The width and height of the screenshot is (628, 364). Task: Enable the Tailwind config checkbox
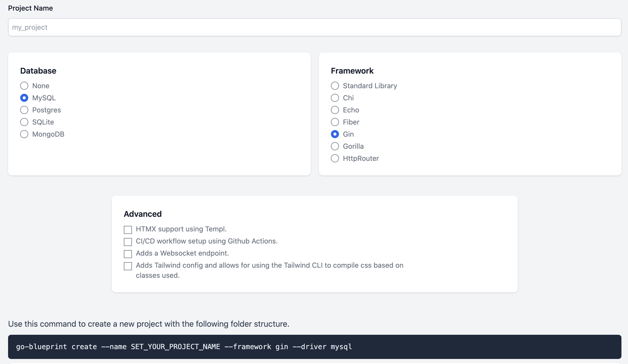tap(128, 266)
